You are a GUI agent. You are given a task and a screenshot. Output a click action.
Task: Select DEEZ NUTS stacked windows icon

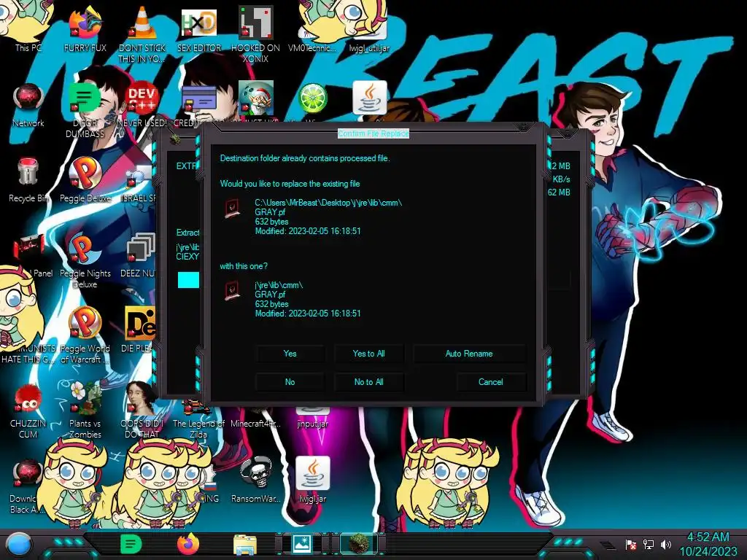tap(141, 254)
